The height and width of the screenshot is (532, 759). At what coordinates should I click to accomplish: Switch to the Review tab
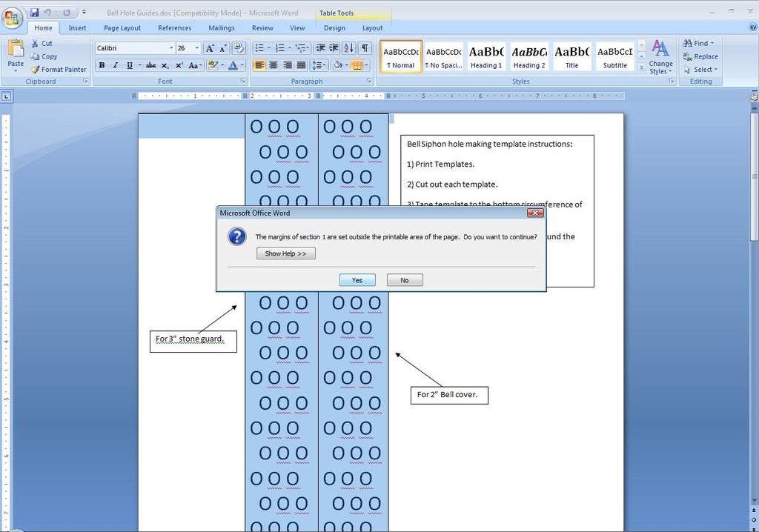(262, 28)
